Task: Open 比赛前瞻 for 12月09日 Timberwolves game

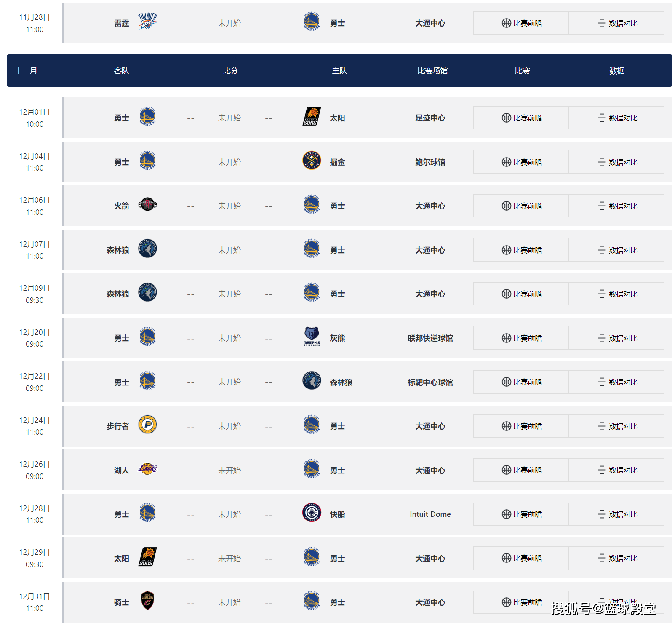Action: tap(521, 294)
